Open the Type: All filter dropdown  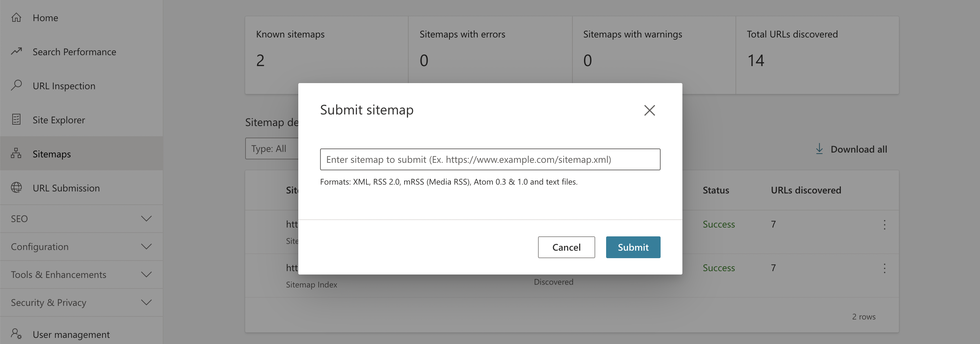click(x=272, y=149)
